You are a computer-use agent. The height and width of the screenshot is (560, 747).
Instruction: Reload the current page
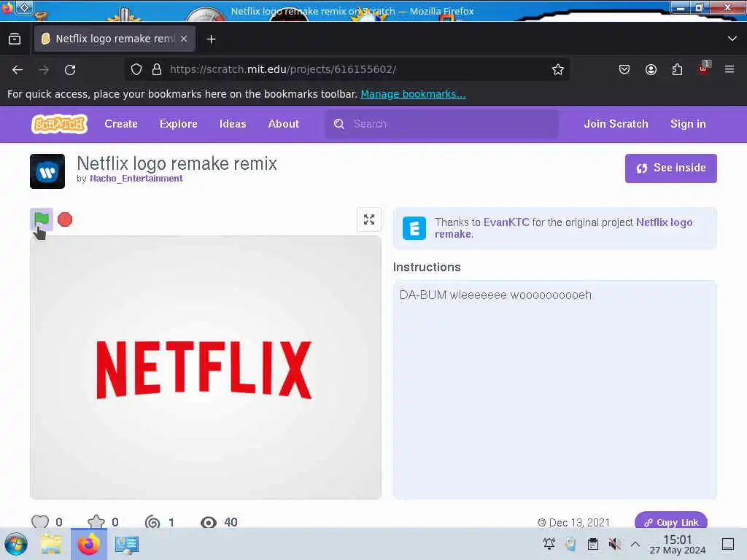point(70,70)
